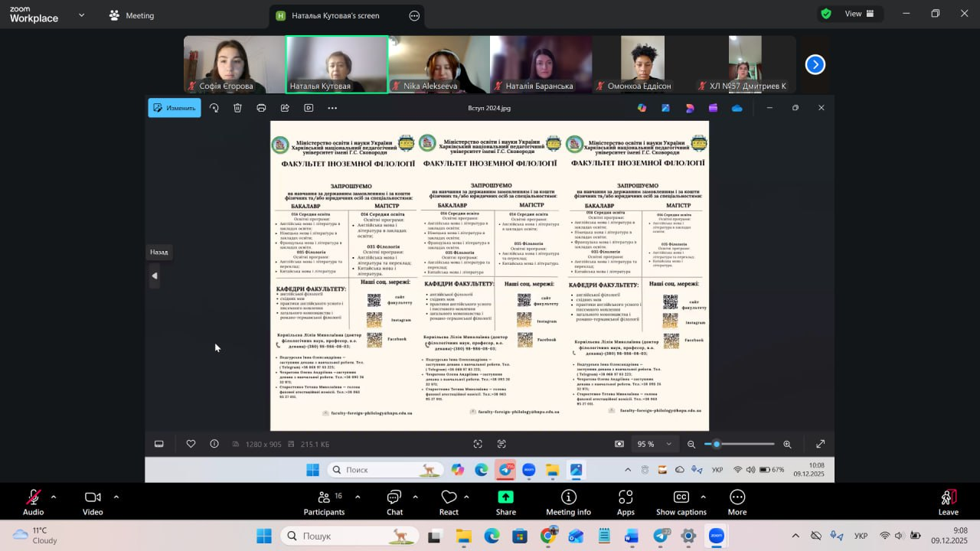
Task: Open options for Наталья Кутовая's screen
Action: click(414, 15)
